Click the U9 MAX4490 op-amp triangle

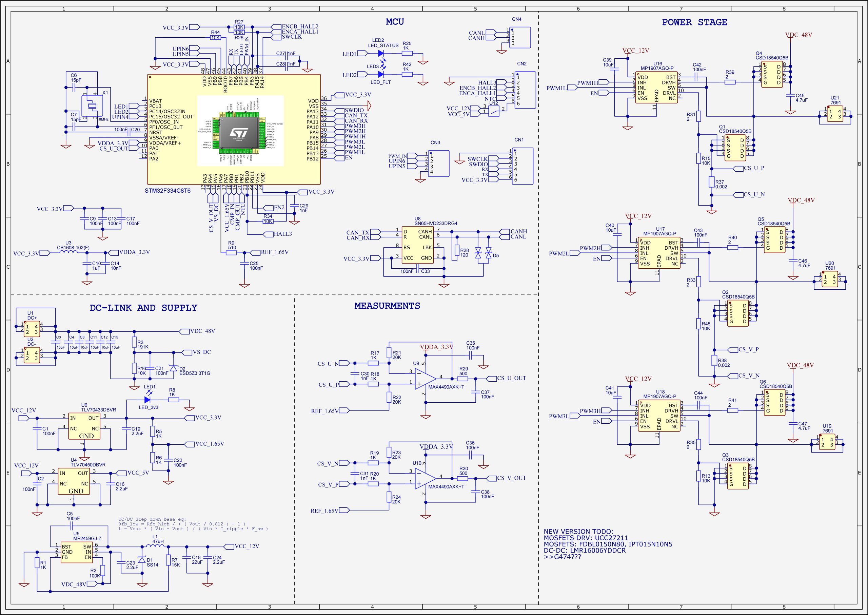426,379
